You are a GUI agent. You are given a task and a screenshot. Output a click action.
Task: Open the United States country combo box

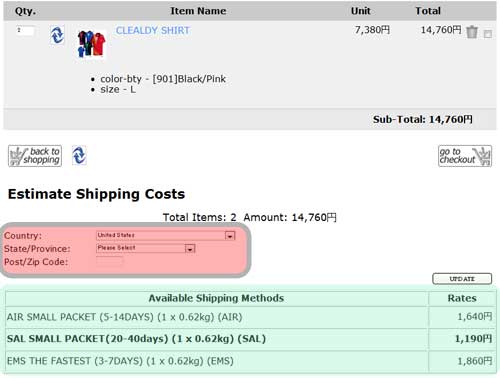click(166, 236)
